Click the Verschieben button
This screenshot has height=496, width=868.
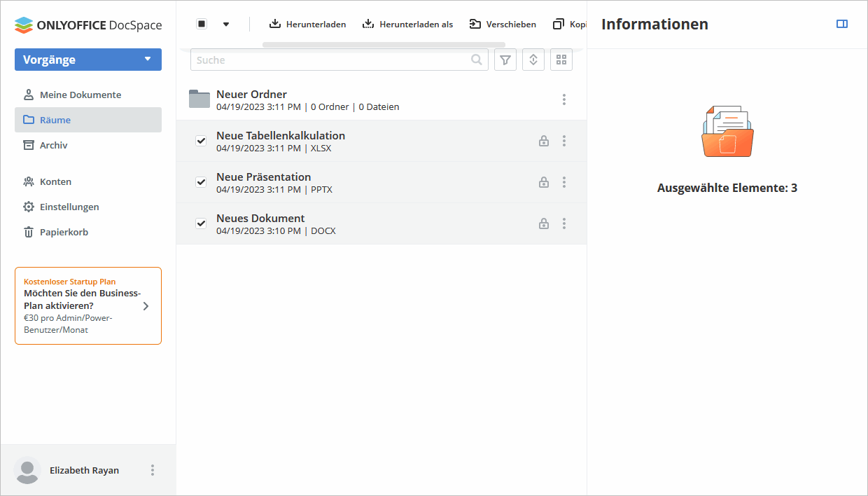tap(503, 24)
